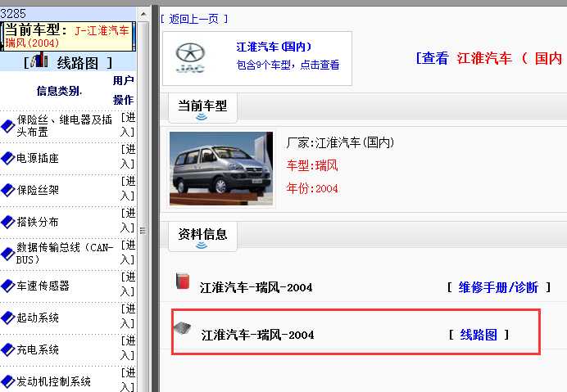
Task: Click the 用户操作 column header
Action: pyautogui.click(x=123, y=90)
